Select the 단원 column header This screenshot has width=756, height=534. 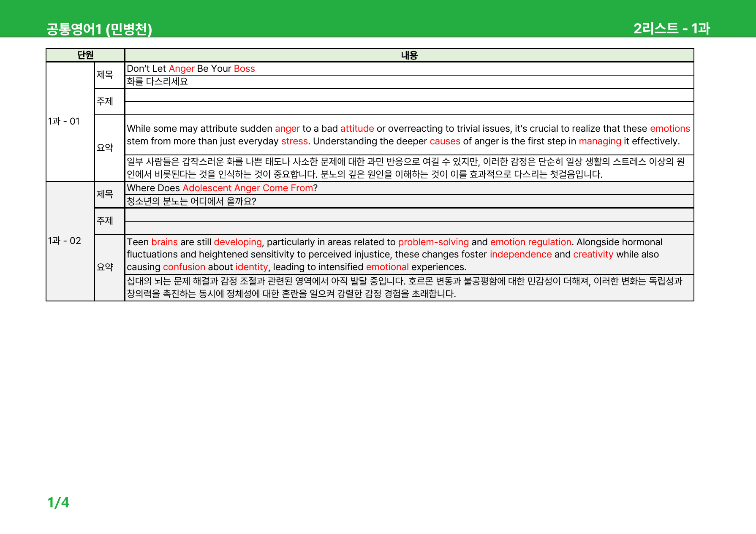85,55
